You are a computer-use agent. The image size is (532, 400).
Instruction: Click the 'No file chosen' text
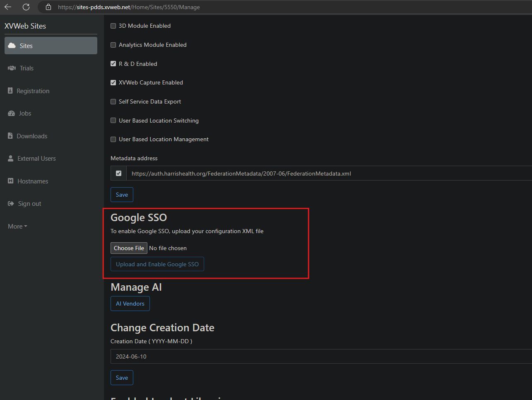[x=168, y=248]
